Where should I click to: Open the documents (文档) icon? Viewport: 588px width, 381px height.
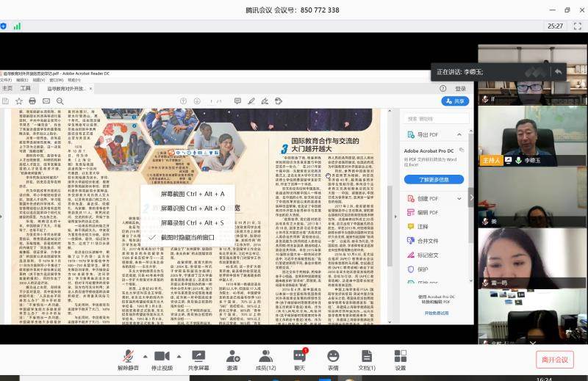tap(367, 356)
